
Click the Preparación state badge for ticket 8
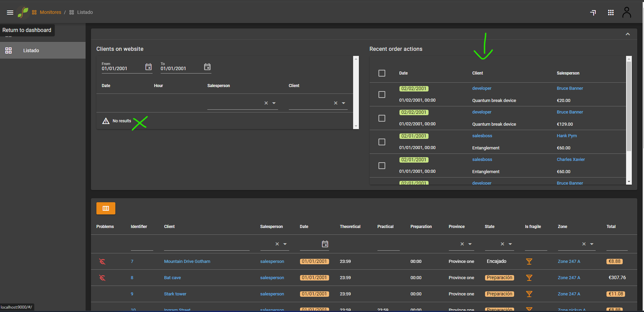500,278
